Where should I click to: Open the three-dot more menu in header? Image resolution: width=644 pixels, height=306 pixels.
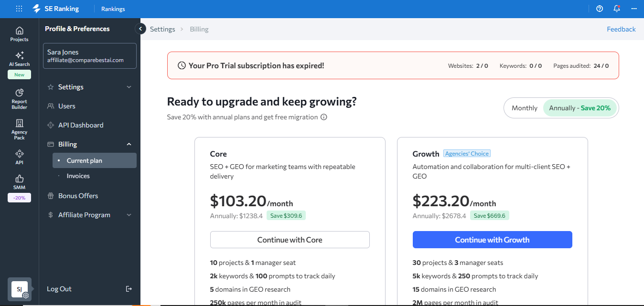click(x=634, y=9)
